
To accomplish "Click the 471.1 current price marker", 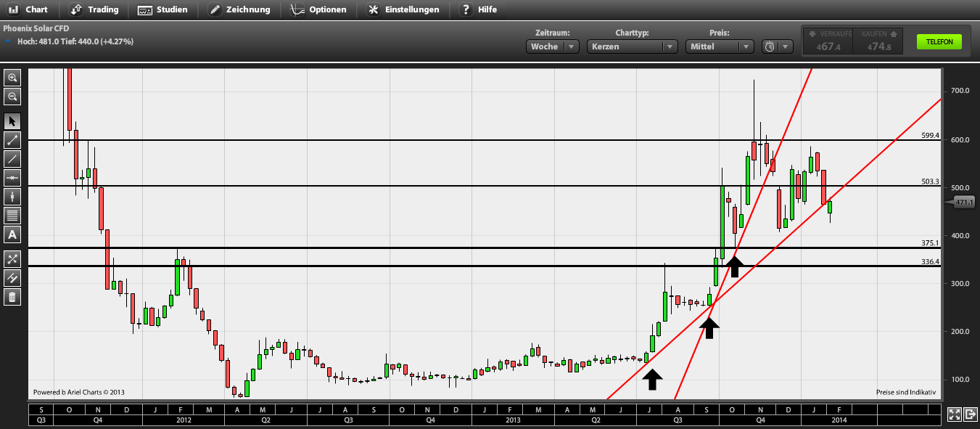I will (962, 203).
